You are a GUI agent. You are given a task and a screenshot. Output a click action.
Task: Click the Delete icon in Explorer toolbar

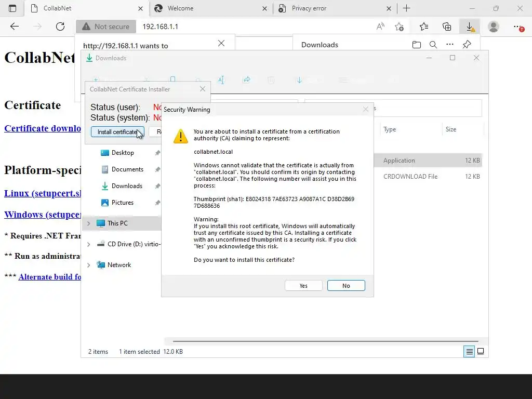tap(271, 80)
